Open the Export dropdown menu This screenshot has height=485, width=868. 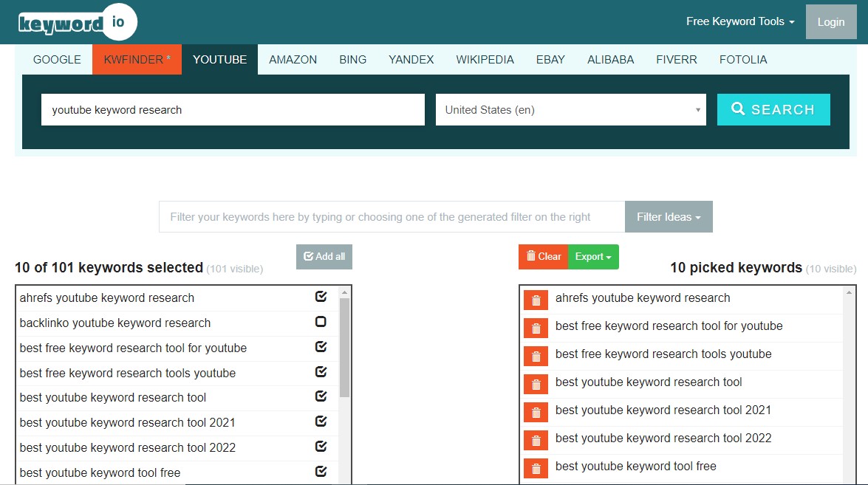593,257
